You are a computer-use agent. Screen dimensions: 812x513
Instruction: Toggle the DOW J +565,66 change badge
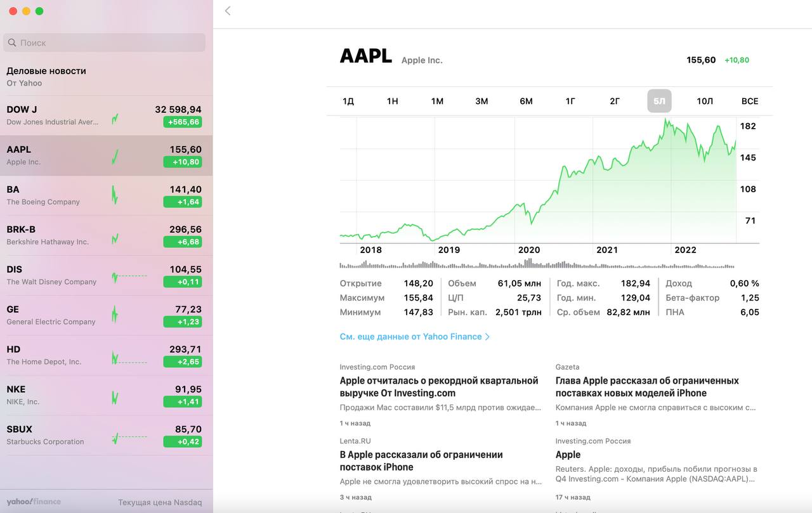tap(182, 122)
